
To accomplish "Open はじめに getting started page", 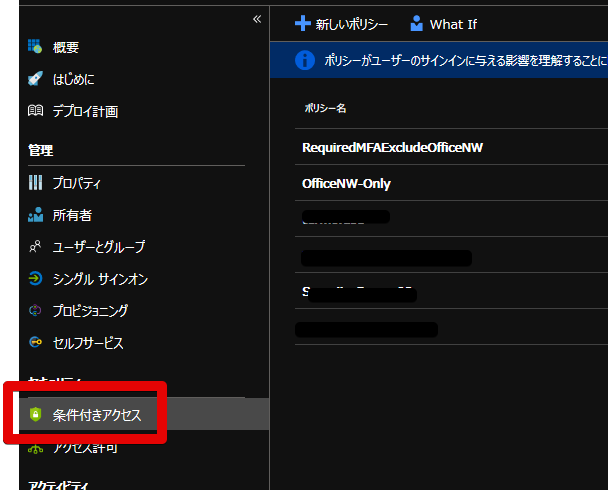I will click(74, 79).
